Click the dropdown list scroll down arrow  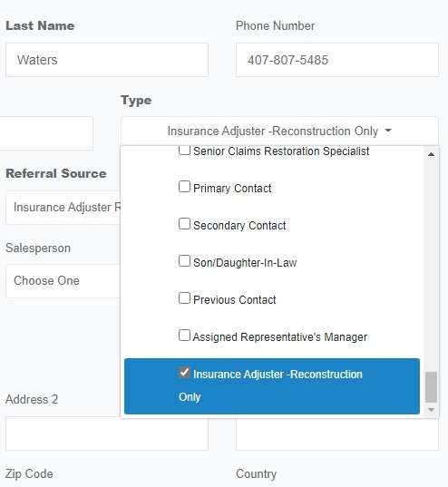point(431,410)
